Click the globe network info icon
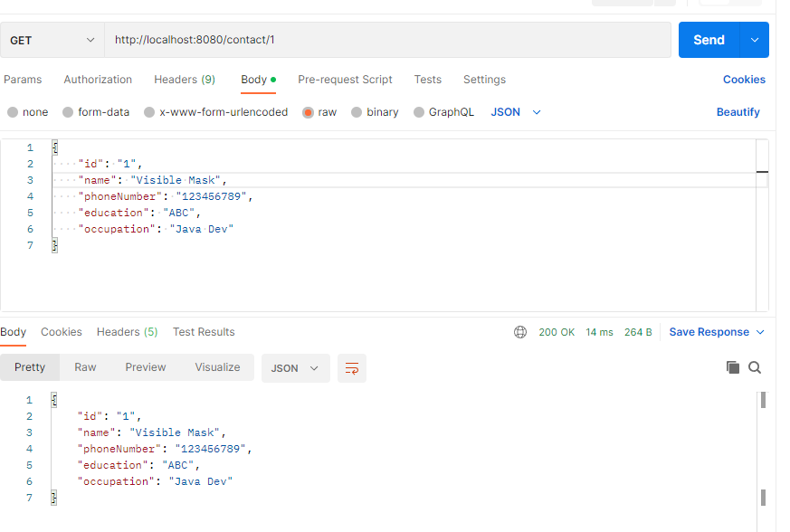This screenshot has height=532, width=790. (520, 332)
